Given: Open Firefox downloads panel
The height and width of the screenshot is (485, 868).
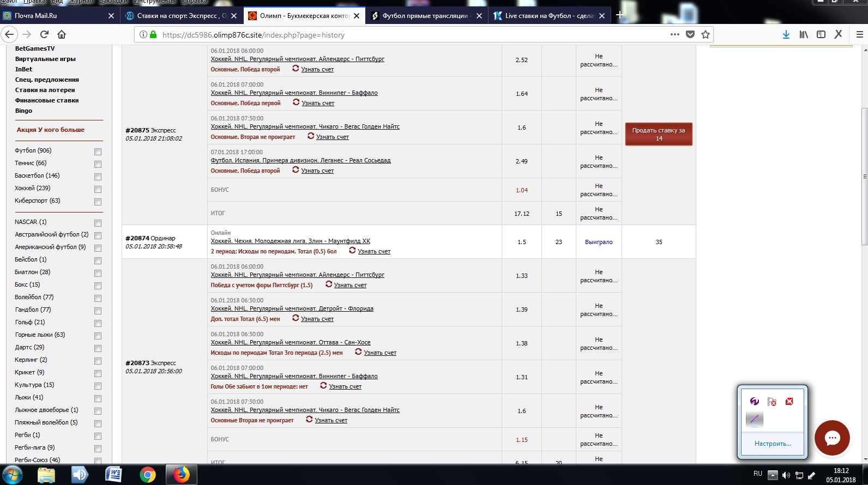Looking at the screenshot, I should pyautogui.click(x=786, y=34).
